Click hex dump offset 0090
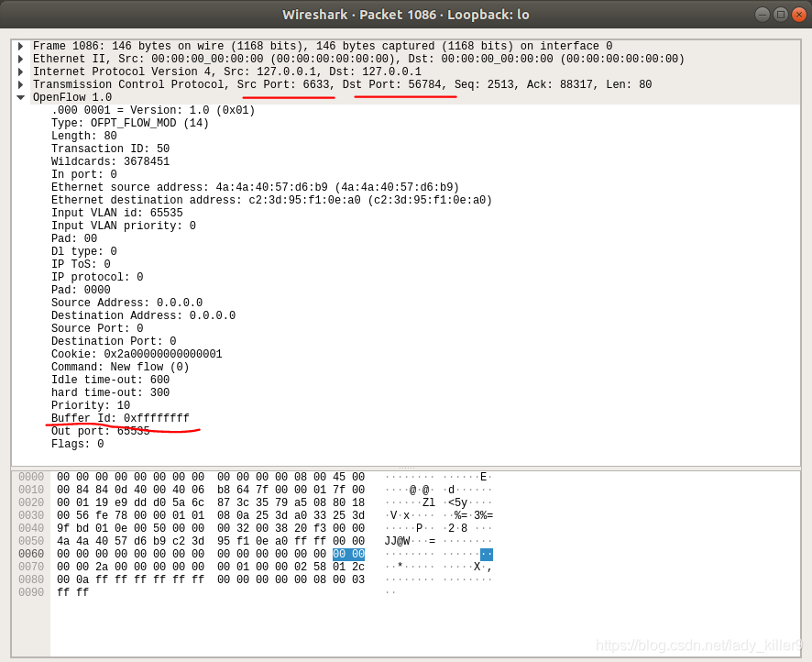812x662 pixels. tap(31, 592)
